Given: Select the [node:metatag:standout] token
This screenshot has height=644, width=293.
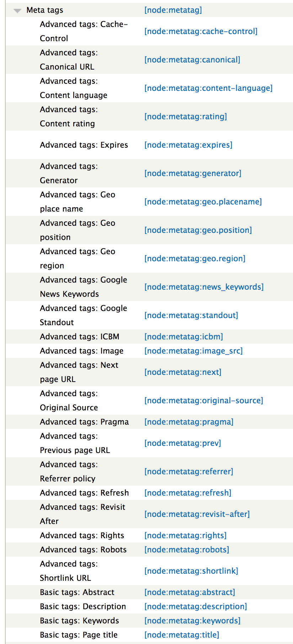Looking at the screenshot, I should (x=191, y=315).
